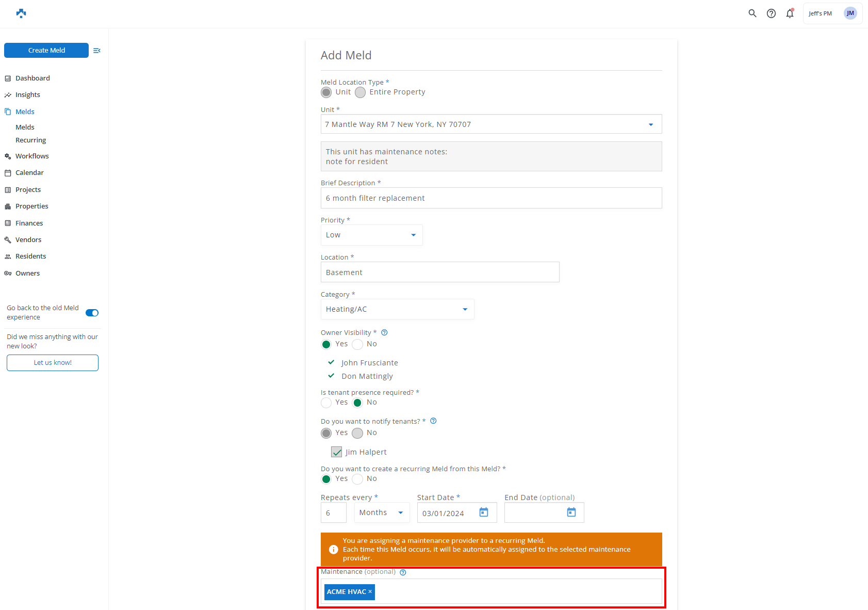868x610 pixels.
Task: Expand the Priority dropdown
Action: tap(371, 235)
